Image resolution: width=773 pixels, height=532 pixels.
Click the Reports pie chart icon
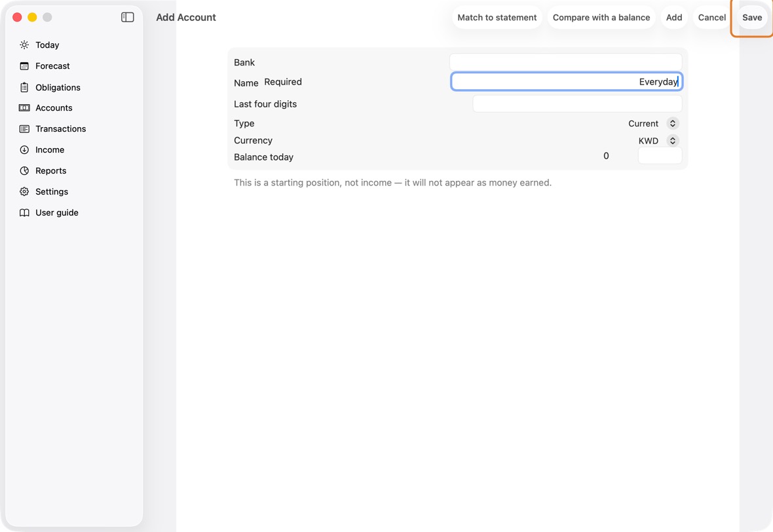click(24, 170)
